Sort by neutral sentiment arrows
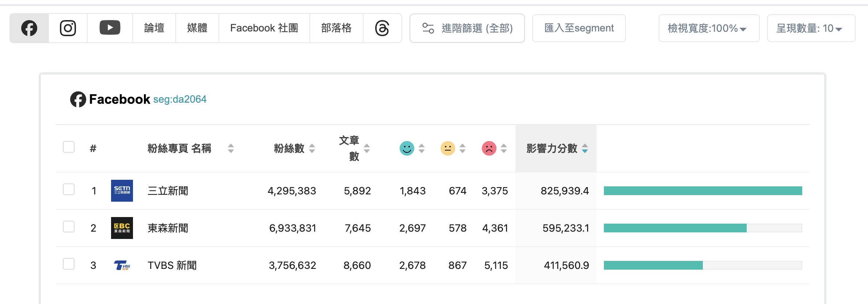Viewport: 868px width, 304px height. (462, 148)
